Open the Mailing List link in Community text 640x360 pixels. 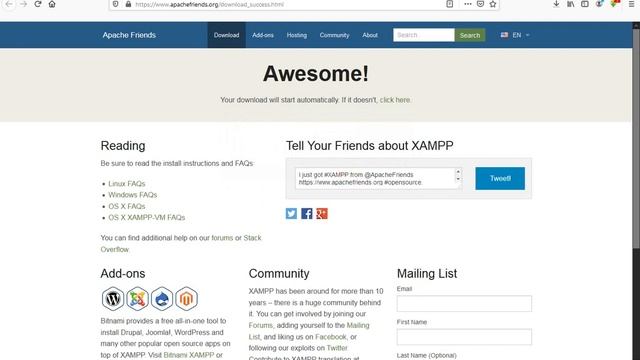click(358, 325)
